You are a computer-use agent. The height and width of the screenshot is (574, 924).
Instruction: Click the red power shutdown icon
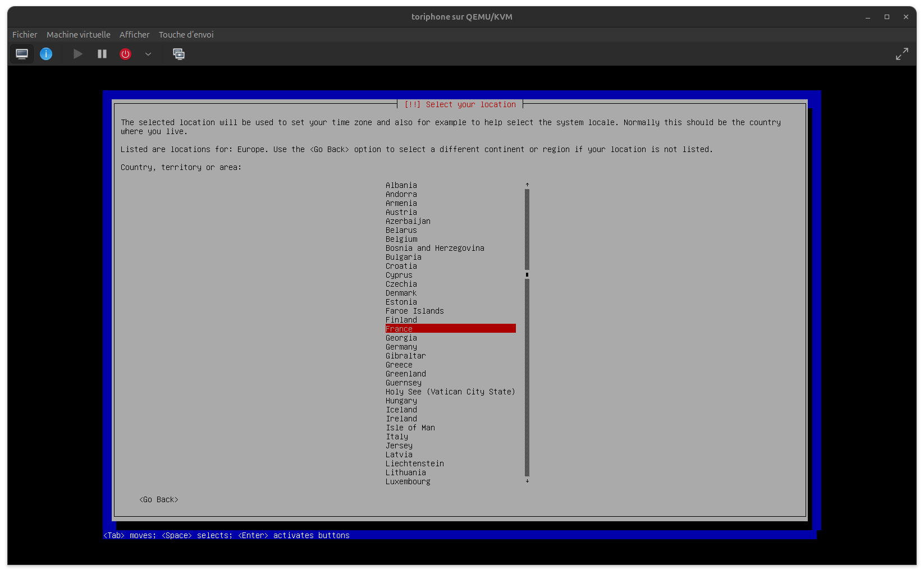tap(125, 54)
